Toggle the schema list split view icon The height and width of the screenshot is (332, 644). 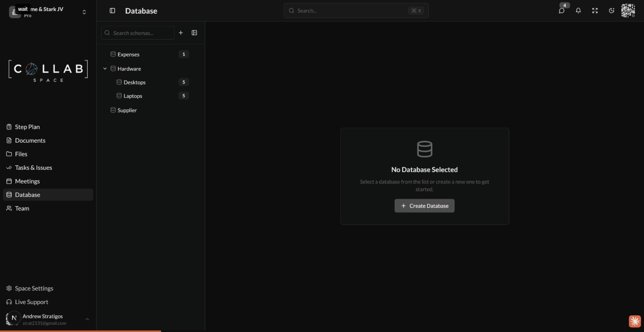tap(194, 33)
